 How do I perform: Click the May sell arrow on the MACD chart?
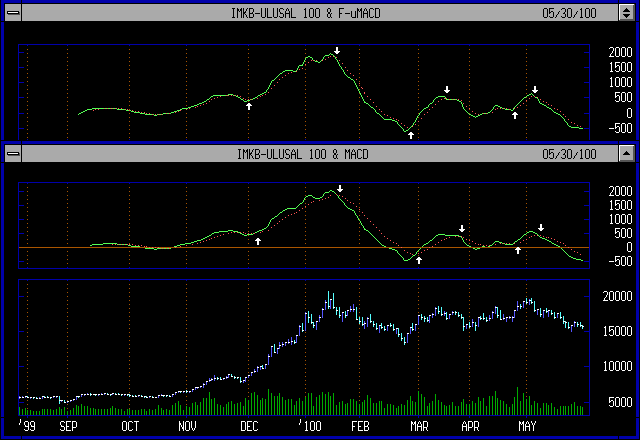pos(541,228)
